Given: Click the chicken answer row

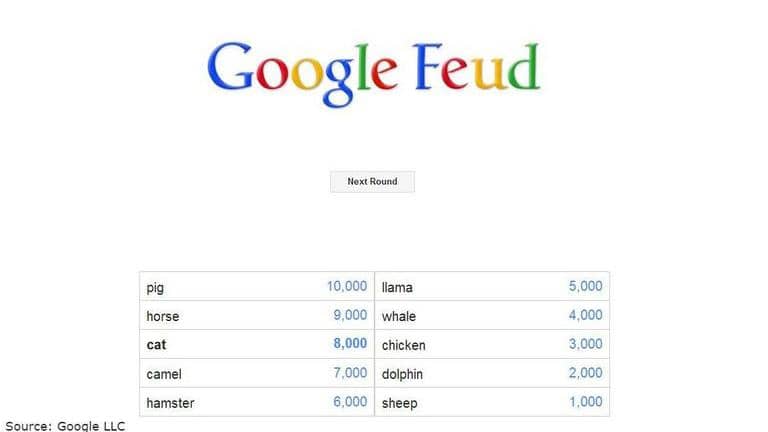Looking at the screenshot, I should tap(491, 345).
